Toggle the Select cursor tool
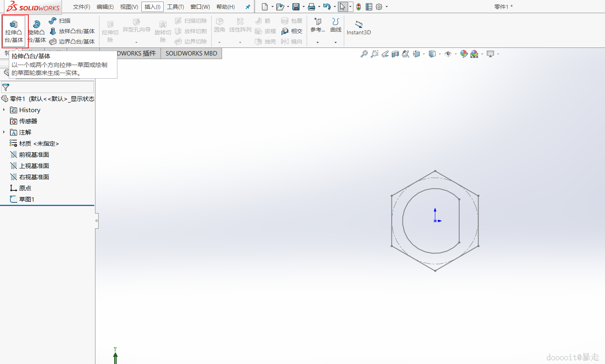This screenshot has width=605, height=364. tap(343, 7)
